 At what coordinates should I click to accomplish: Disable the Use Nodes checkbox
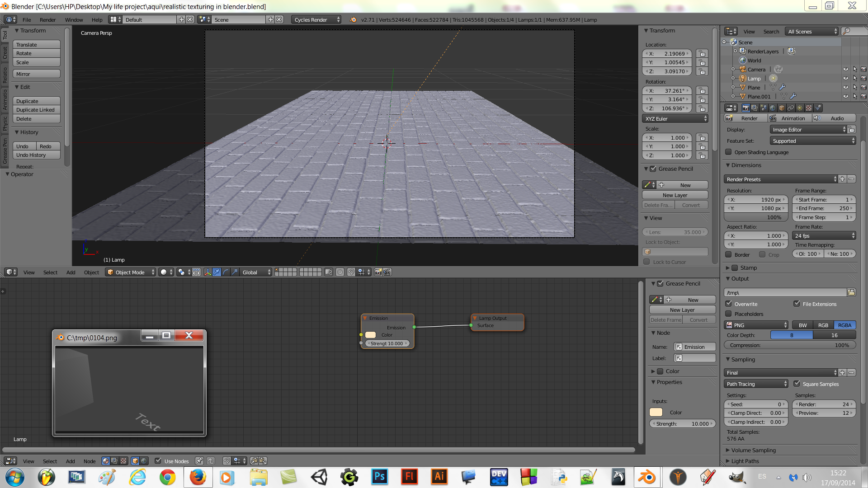coord(158,461)
